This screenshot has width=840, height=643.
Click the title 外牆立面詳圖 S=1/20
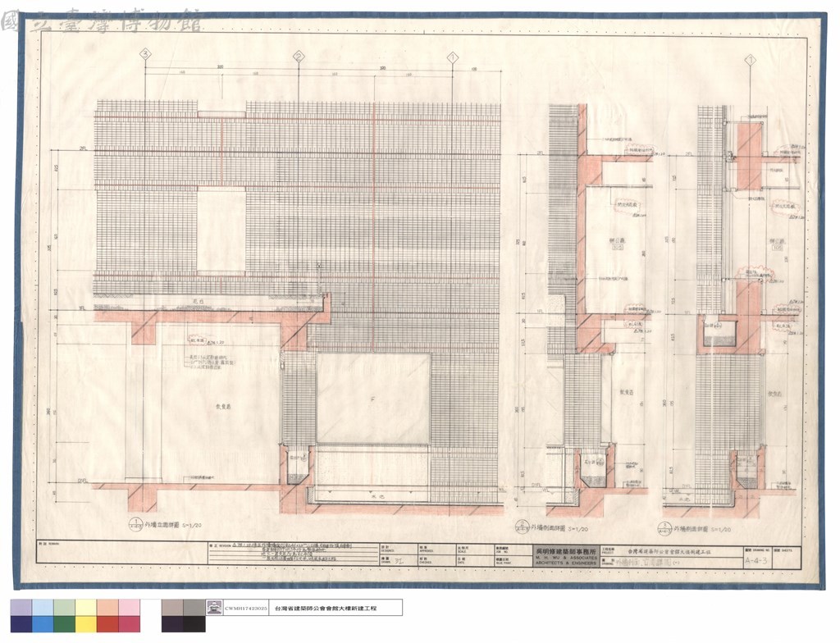pyautogui.click(x=174, y=525)
